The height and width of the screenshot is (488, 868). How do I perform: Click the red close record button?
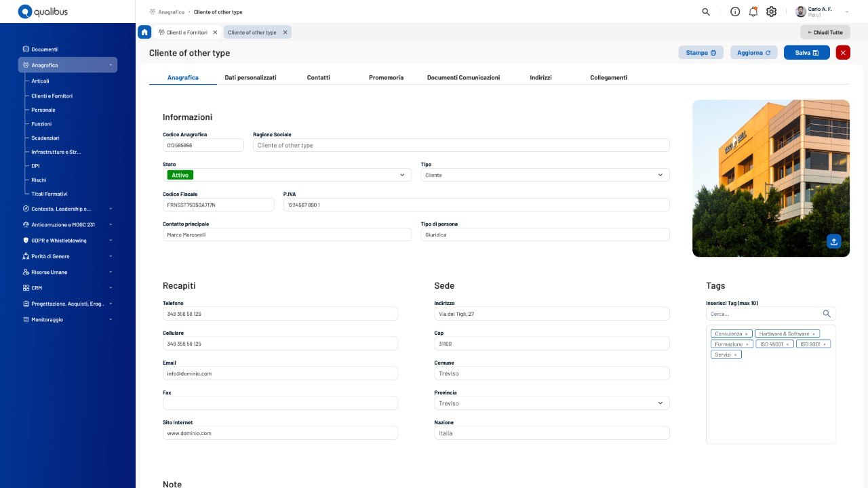[843, 53]
